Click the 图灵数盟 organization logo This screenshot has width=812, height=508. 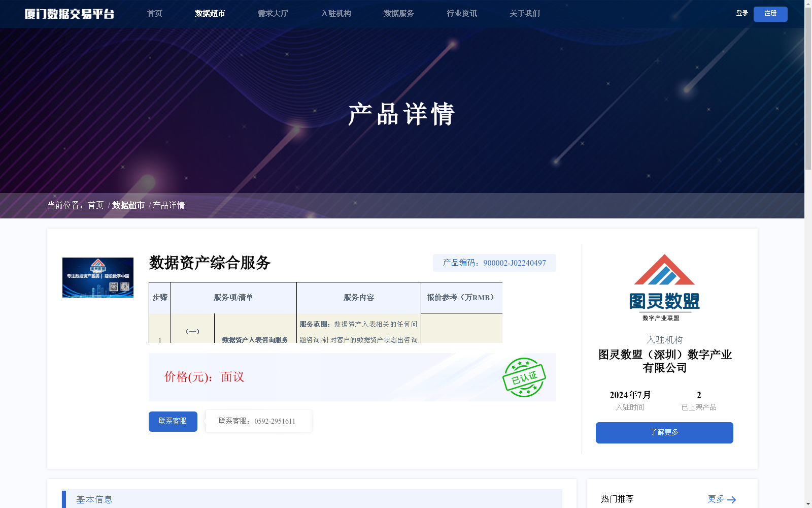pos(664,288)
